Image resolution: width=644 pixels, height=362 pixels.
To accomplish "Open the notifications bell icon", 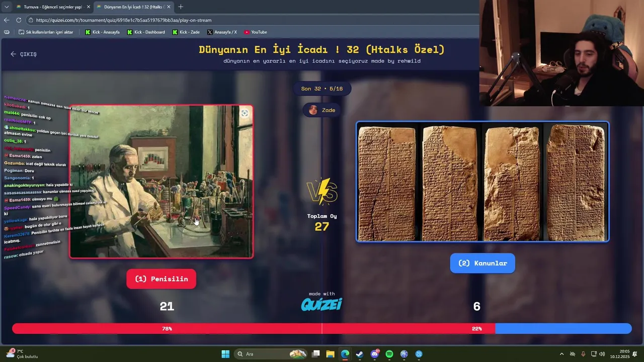I will [x=636, y=354].
